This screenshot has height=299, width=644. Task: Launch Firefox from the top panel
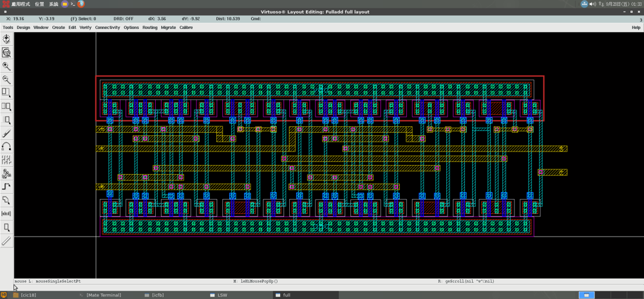click(81, 4)
